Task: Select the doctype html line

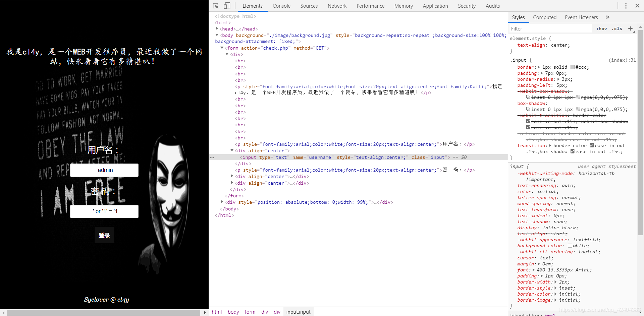Action: pyautogui.click(x=235, y=16)
